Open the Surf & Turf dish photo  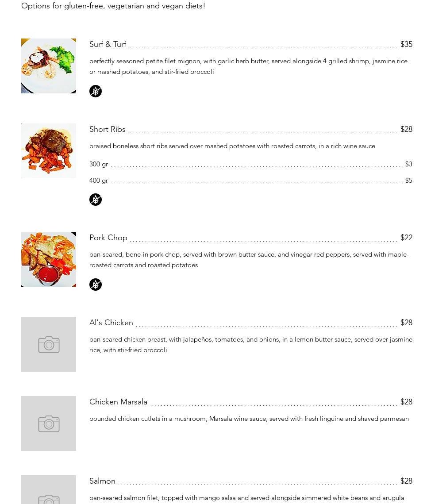coord(49,66)
